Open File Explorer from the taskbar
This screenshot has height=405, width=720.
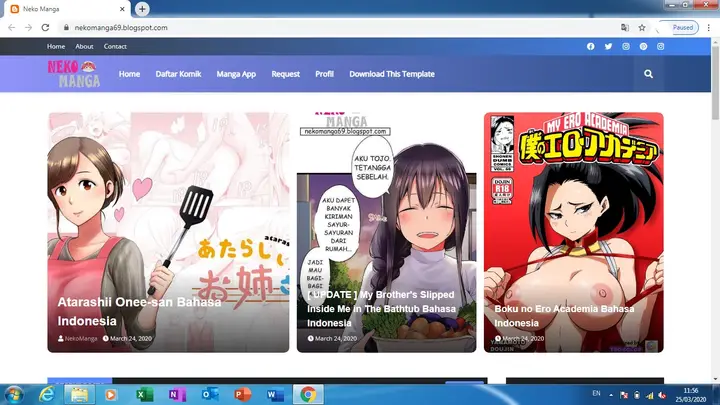click(x=79, y=394)
